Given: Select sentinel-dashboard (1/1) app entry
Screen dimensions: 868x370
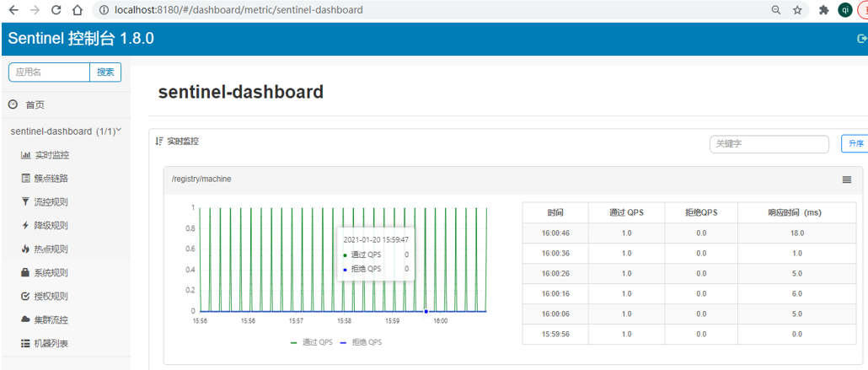Looking at the screenshot, I should coord(62,131).
